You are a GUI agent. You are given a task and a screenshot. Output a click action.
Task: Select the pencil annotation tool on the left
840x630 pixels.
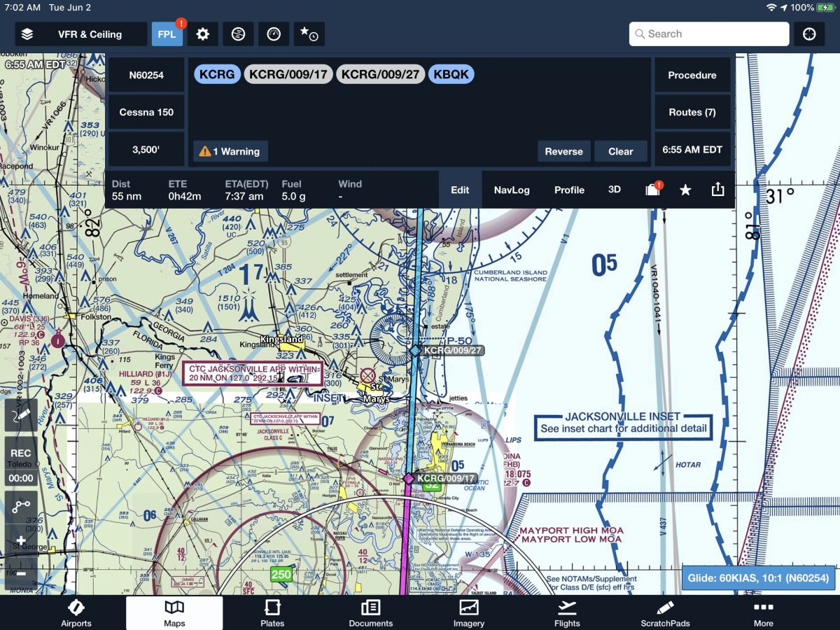tap(20, 414)
